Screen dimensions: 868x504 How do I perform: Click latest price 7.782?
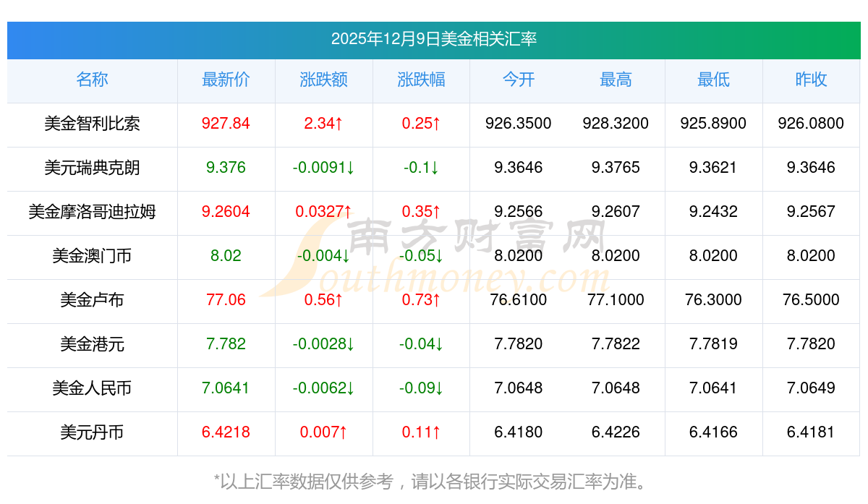(x=226, y=344)
